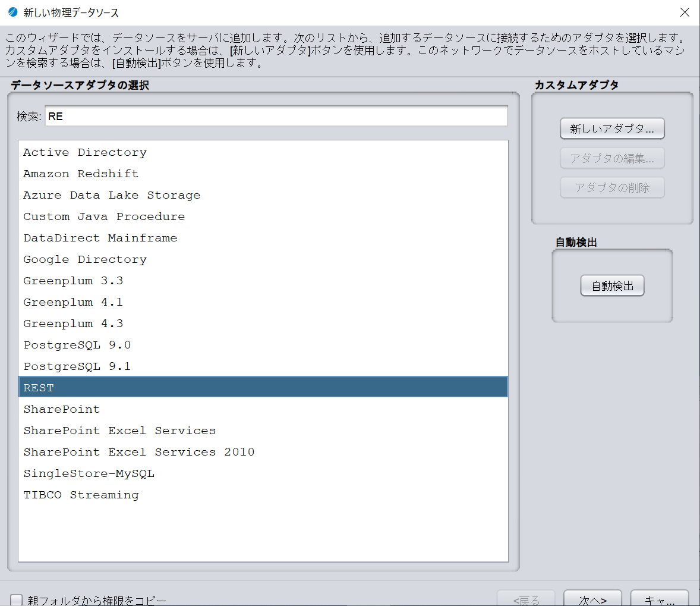The height and width of the screenshot is (606, 700).
Task: Choose SingleStore-MySQL adapter
Action: click(x=263, y=474)
